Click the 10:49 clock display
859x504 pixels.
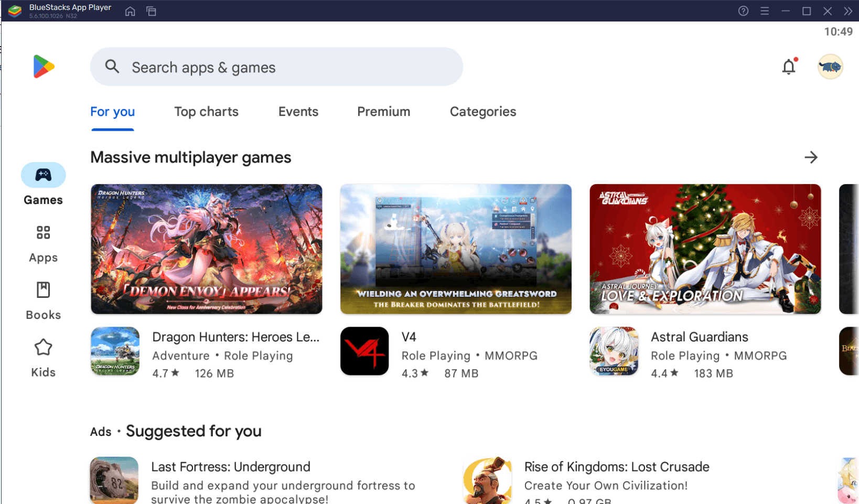click(838, 31)
